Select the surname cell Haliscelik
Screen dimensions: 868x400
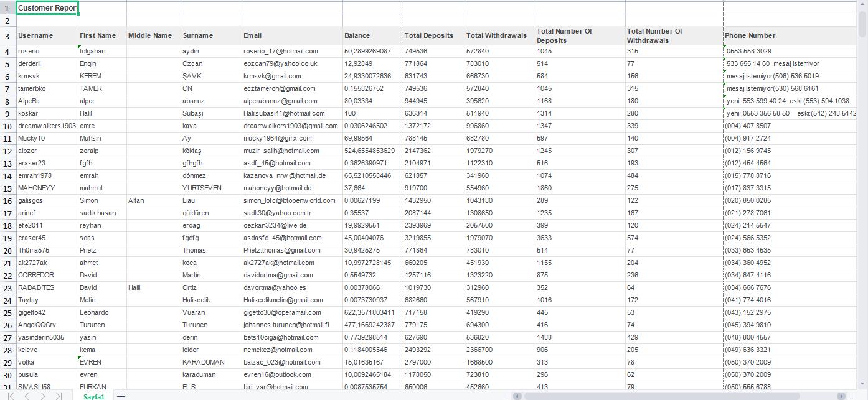pos(211,300)
